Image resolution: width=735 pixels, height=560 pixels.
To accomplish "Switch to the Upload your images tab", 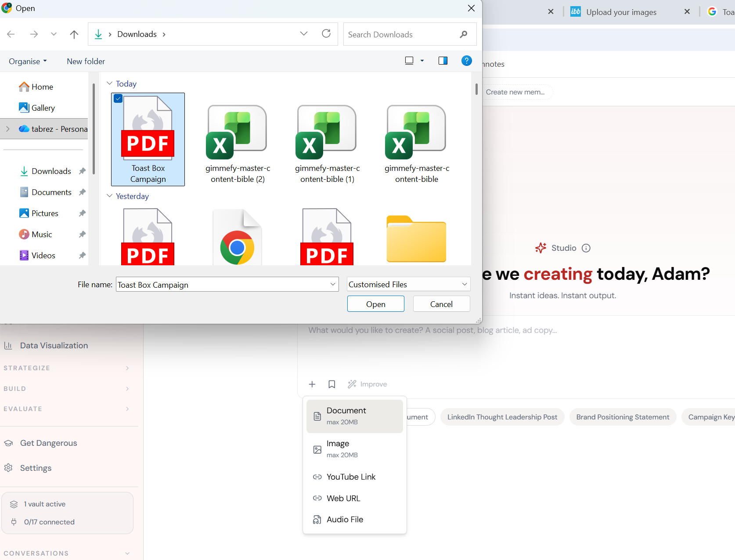I will click(621, 12).
